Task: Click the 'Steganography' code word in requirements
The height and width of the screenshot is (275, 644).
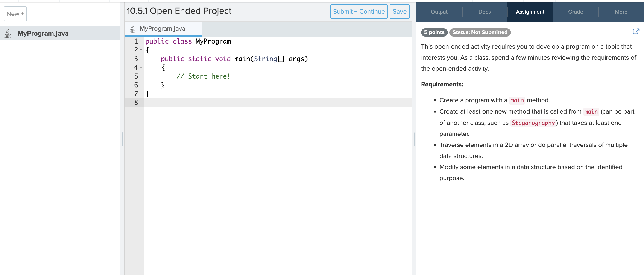Action: click(533, 123)
